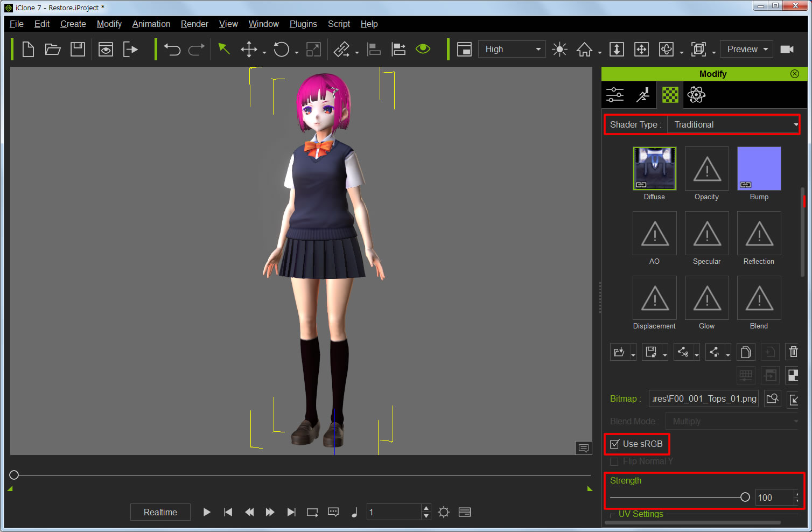
Task: Jump to the end frame
Action: [x=291, y=512]
